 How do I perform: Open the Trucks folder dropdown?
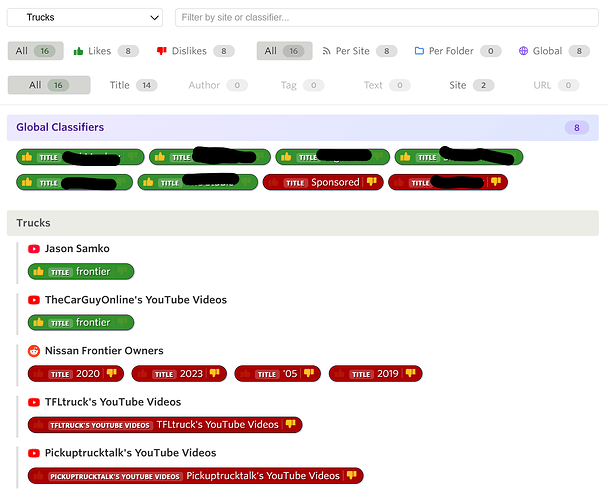click(x=85, y=17)
